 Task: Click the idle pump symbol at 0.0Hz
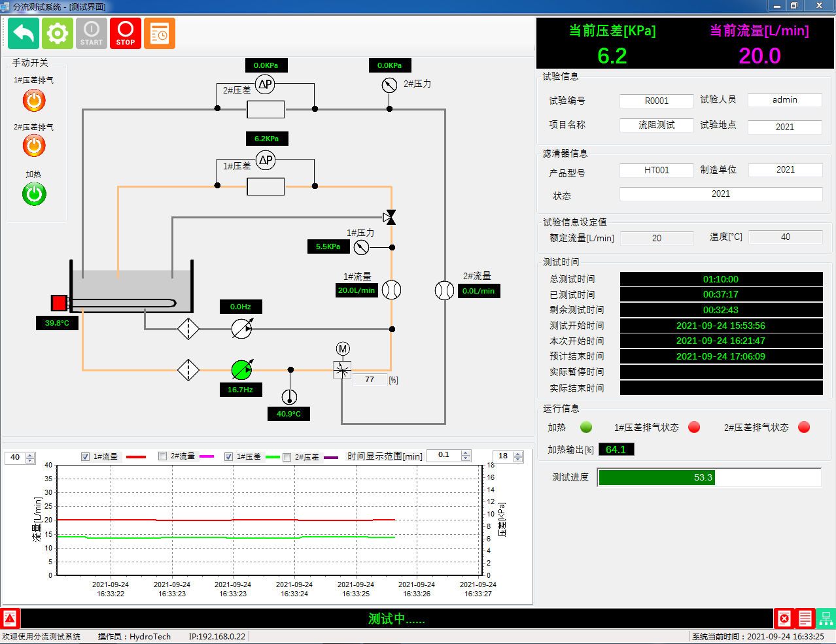[x=242, y=328]
